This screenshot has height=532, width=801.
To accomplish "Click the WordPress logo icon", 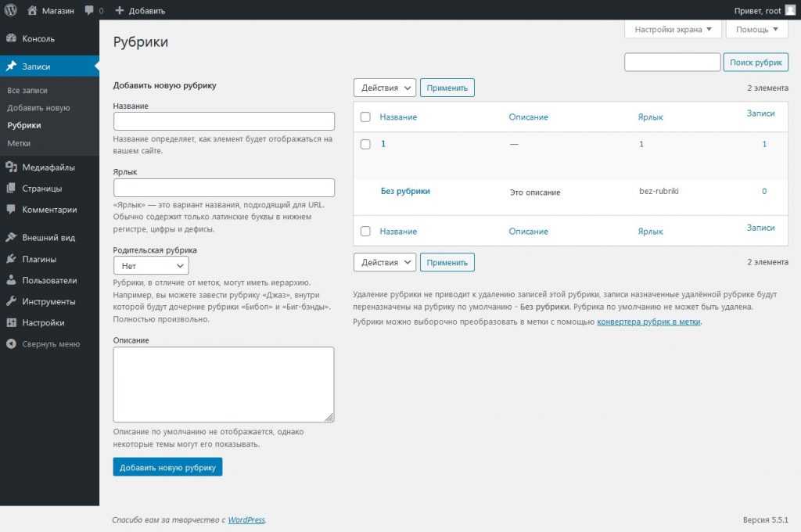I will [x=11, y=10].
